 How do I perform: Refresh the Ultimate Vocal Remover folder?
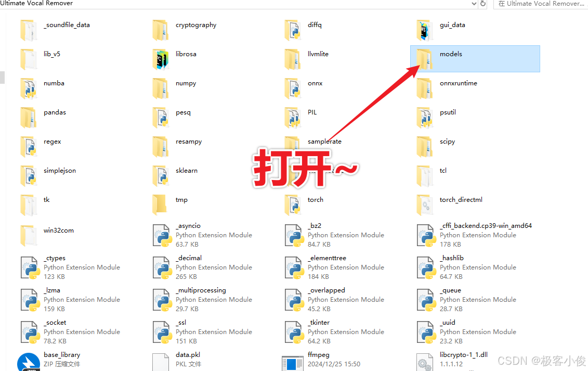(x=483, y=4)
